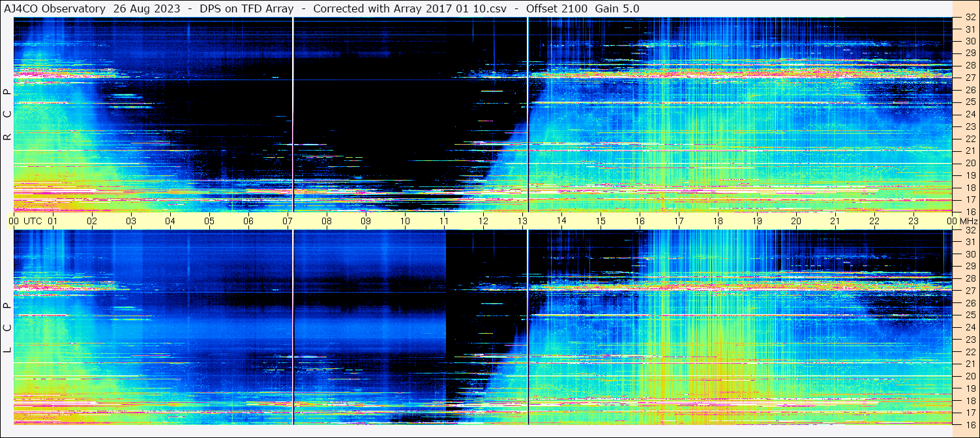Click the 'MHz' label on time axis
The height and width of the screenshot is (438, 980).
point(968,221)
